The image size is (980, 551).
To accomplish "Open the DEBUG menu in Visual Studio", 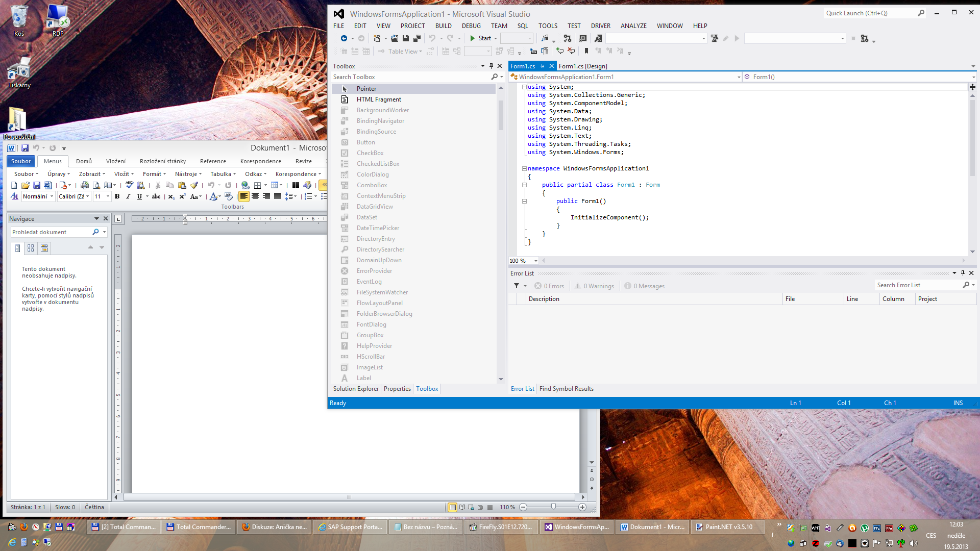I will [471, 26].
